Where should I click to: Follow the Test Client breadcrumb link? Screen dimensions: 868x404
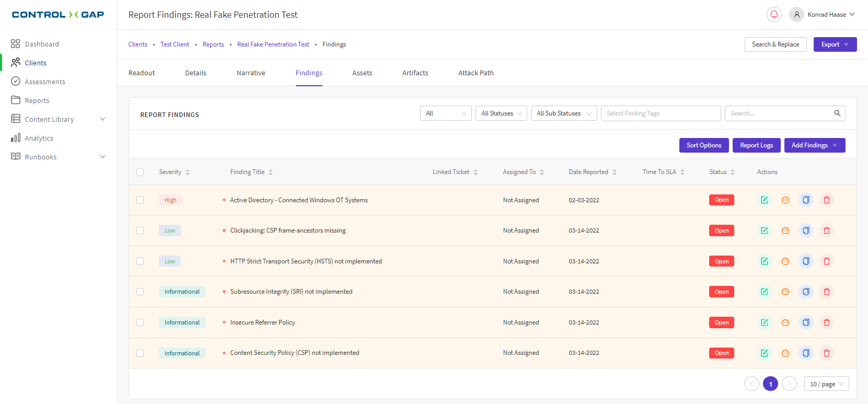point(175,44)
